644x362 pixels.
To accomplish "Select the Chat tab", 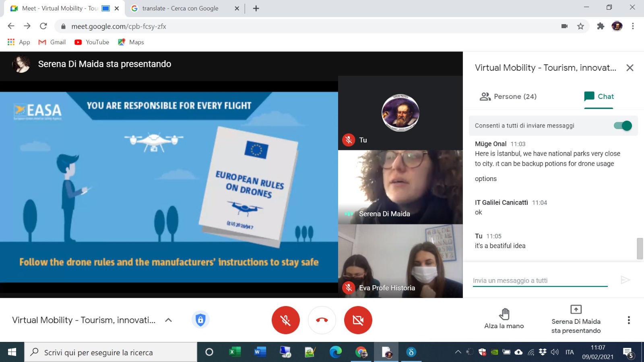I will point(599,97).
